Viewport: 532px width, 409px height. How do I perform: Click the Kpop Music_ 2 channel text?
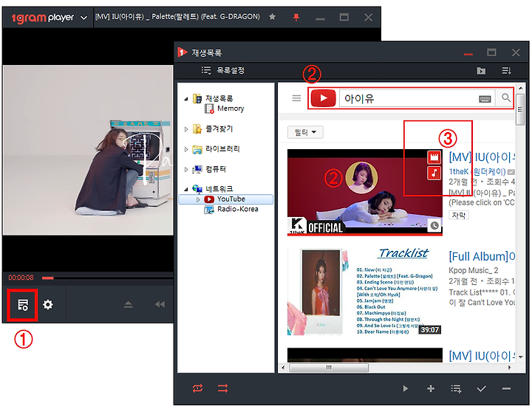coord(474,271)
